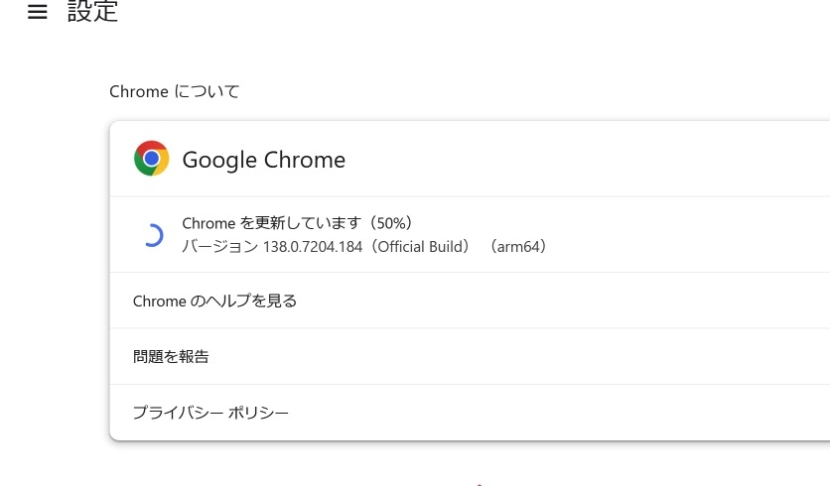Click the 50% update progress indicator
The image size is (830, 486).
(388, 223)
